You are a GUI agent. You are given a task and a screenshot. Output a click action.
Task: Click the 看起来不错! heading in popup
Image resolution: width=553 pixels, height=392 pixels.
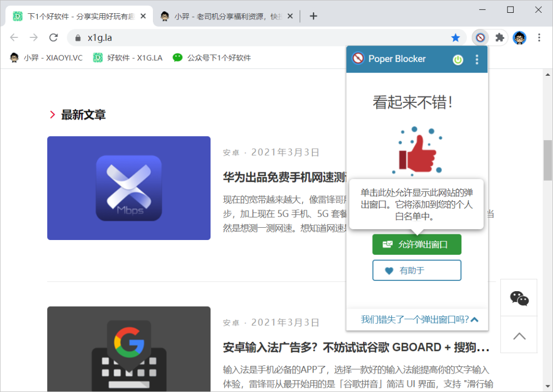tap(413, 102)
